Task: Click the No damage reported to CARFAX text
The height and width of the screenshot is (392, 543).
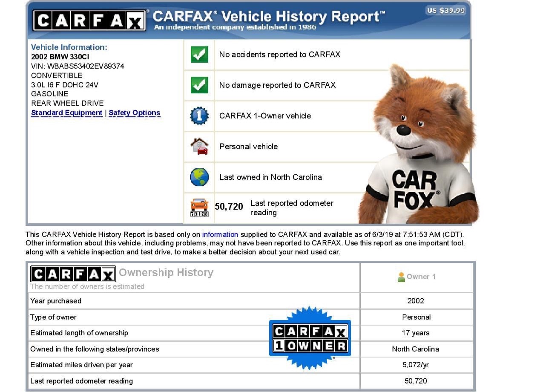Action: pyautogui.click(x=277, y=85)
